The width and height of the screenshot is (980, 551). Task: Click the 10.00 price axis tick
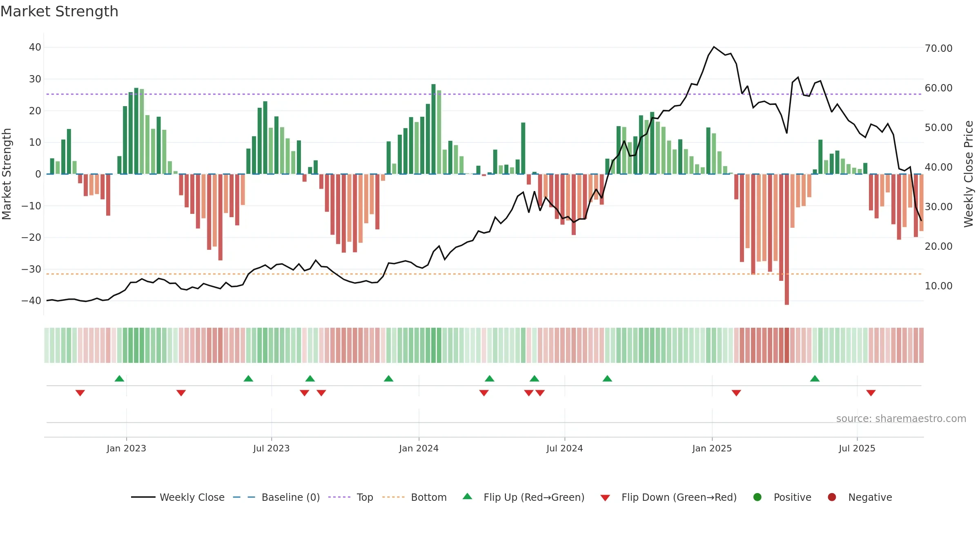[x=939, y=286]
